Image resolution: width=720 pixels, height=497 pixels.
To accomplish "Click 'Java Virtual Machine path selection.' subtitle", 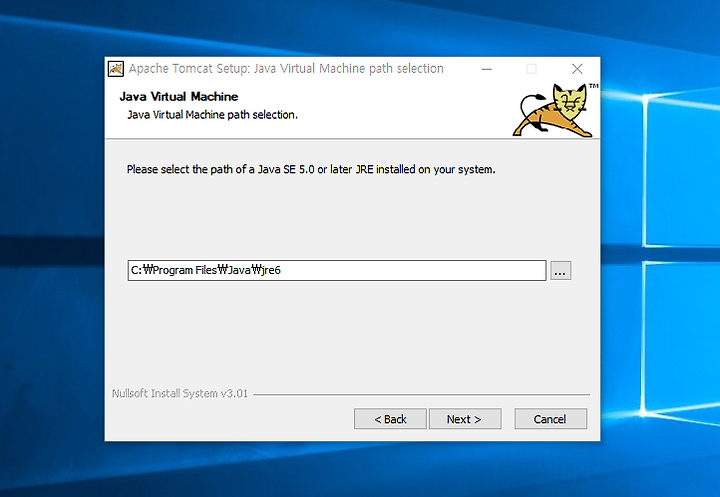I will pyautogui.click(x=212, y=115).
